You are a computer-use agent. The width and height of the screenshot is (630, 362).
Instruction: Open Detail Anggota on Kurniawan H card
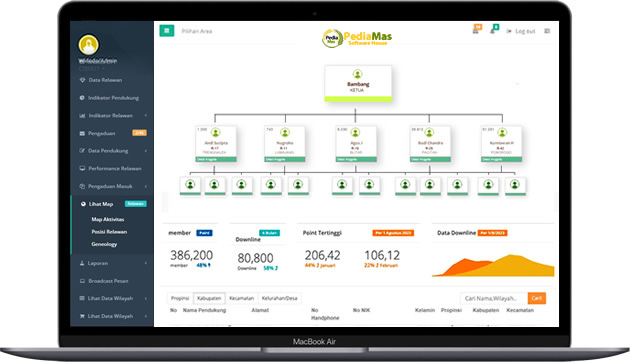click(501, 160)
